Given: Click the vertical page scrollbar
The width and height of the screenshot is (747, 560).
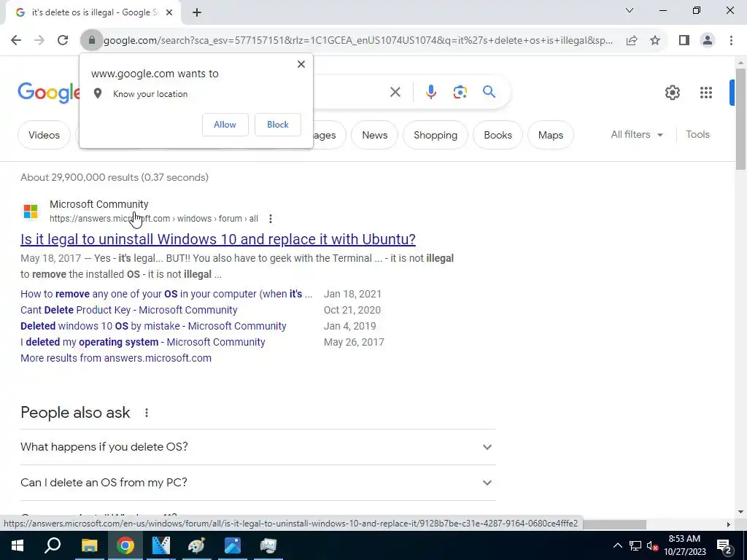Looking at the screenshot, I should point(740,119).
